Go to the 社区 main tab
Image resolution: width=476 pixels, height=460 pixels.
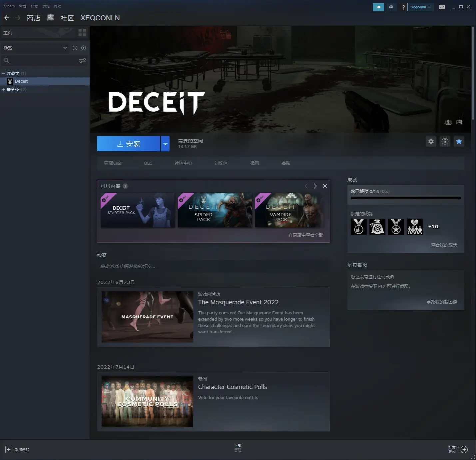click(x=67, y=18)
